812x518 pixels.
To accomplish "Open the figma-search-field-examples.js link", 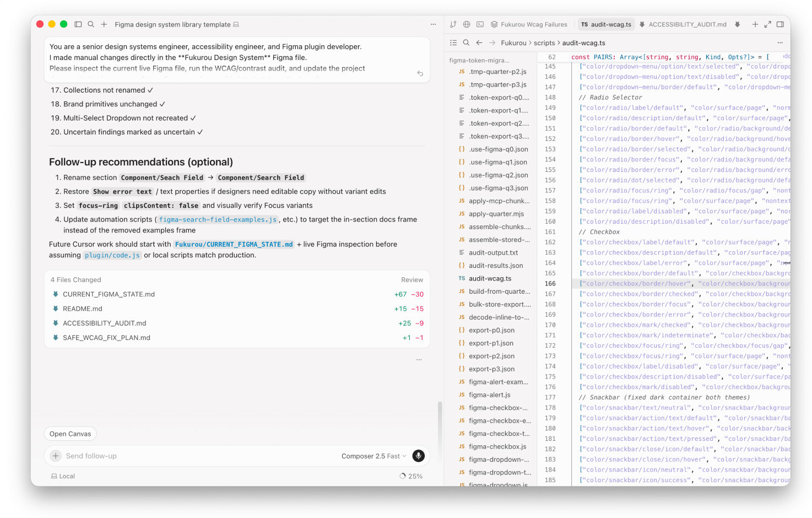I will (x=218, y=219).
